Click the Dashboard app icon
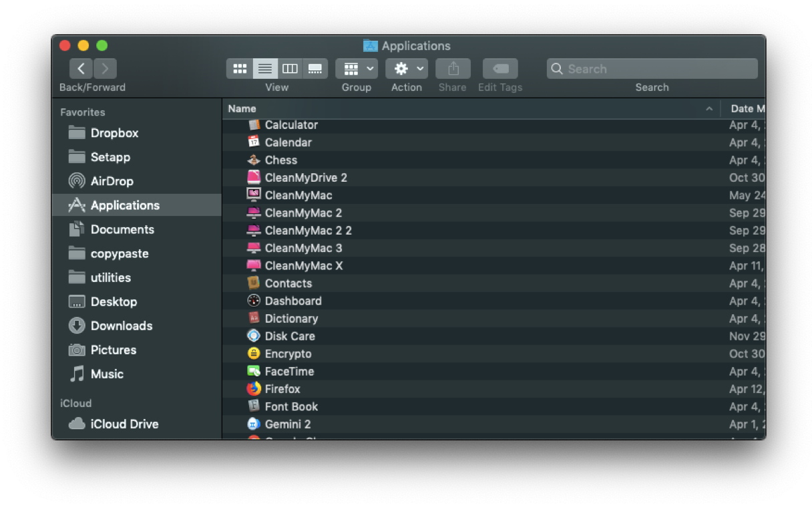This screenshot has width=812, height=508. click(x=254, y=301)
